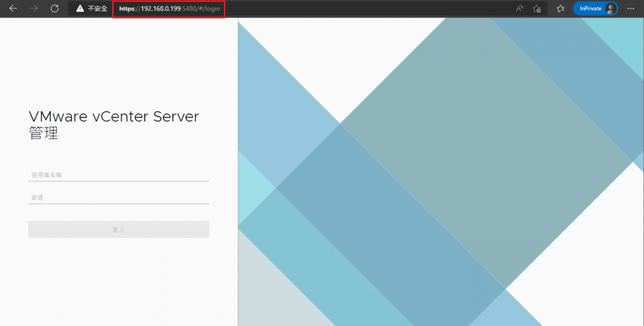
Task: Click the 登入 login button
Action: (x=119, y=230)
